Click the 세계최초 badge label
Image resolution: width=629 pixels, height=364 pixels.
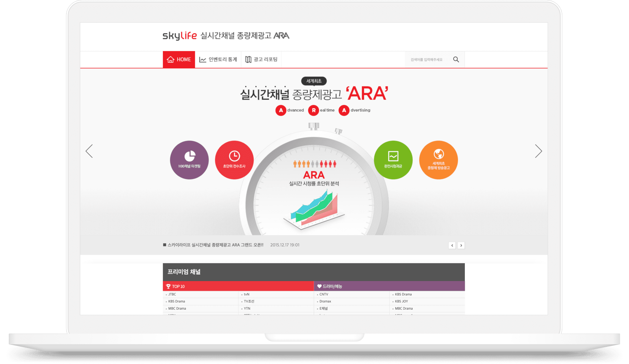pos(314,81)
